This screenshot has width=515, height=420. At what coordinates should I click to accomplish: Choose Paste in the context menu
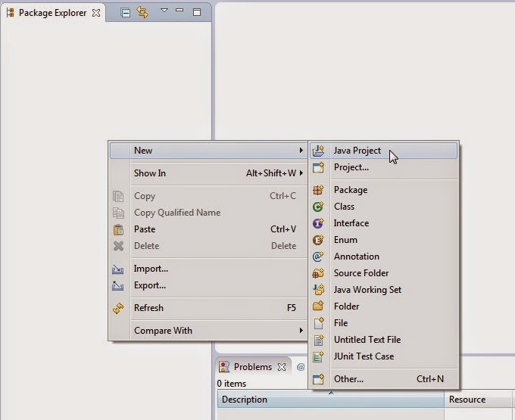tap(208, 229)
